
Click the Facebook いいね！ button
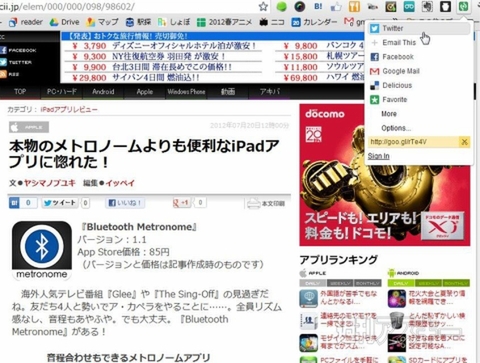coord(125,203)
